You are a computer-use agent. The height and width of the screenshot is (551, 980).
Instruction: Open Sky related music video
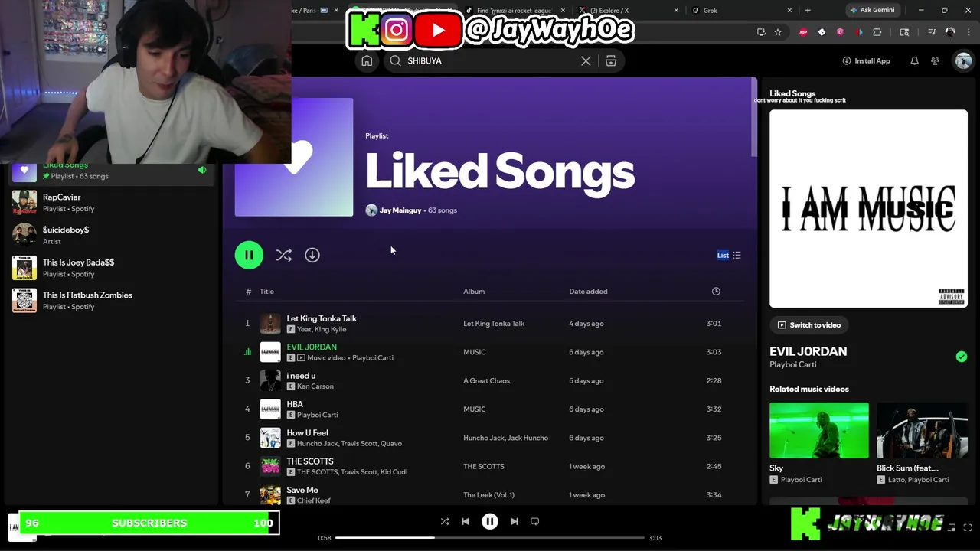(819, 430)
